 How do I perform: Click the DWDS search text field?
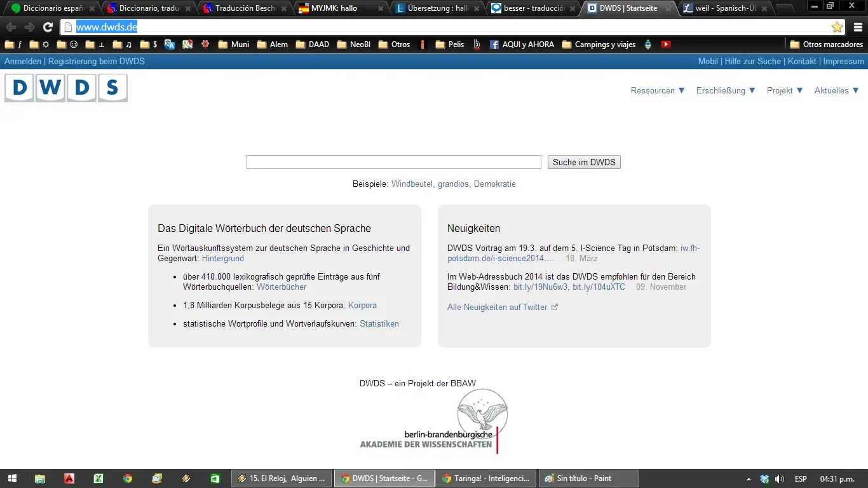click(394, 162)
